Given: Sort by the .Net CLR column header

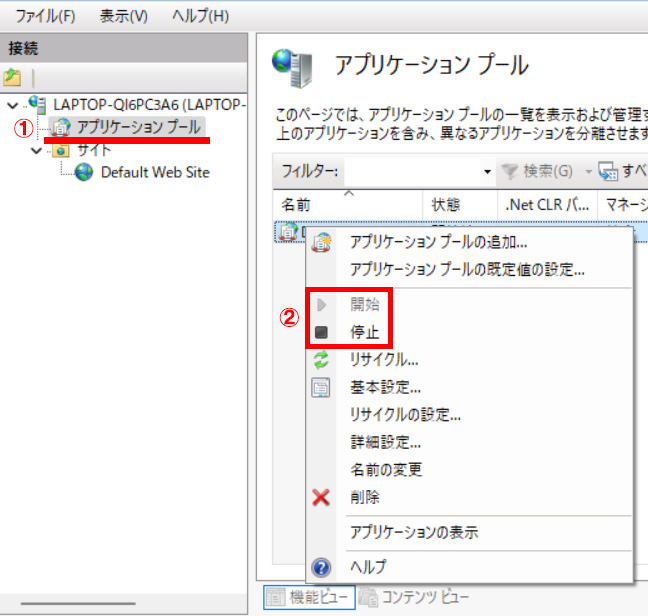Looking at the screenshot, I should [x=547, y=205].
